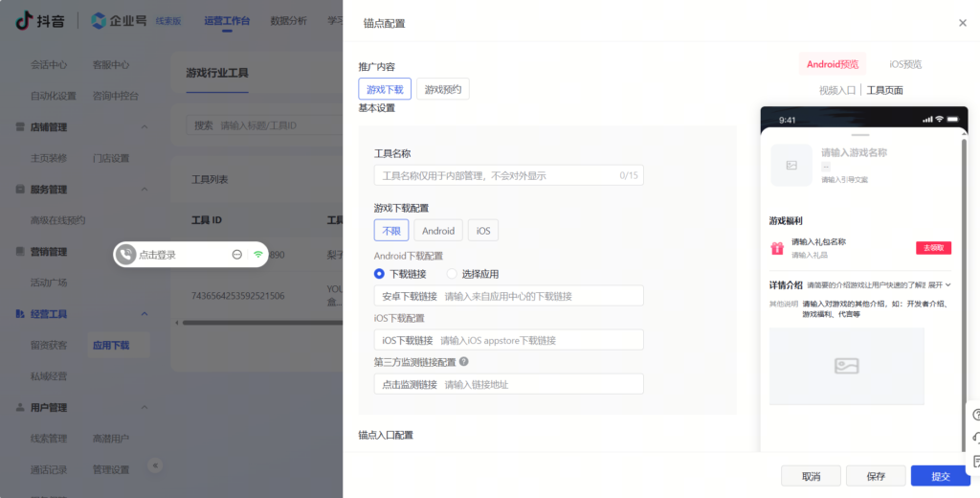Click the green wifi signal icon
The height and width of the screenshot is (498, 980).
click(258, 255)
